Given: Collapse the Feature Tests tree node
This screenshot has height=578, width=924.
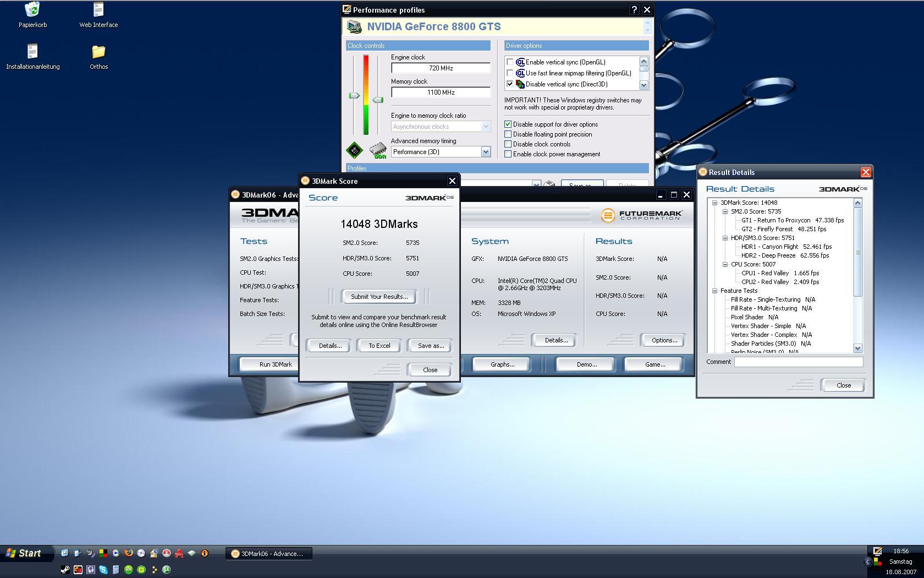Looking at the screenshot, I should tap(715, 291).
